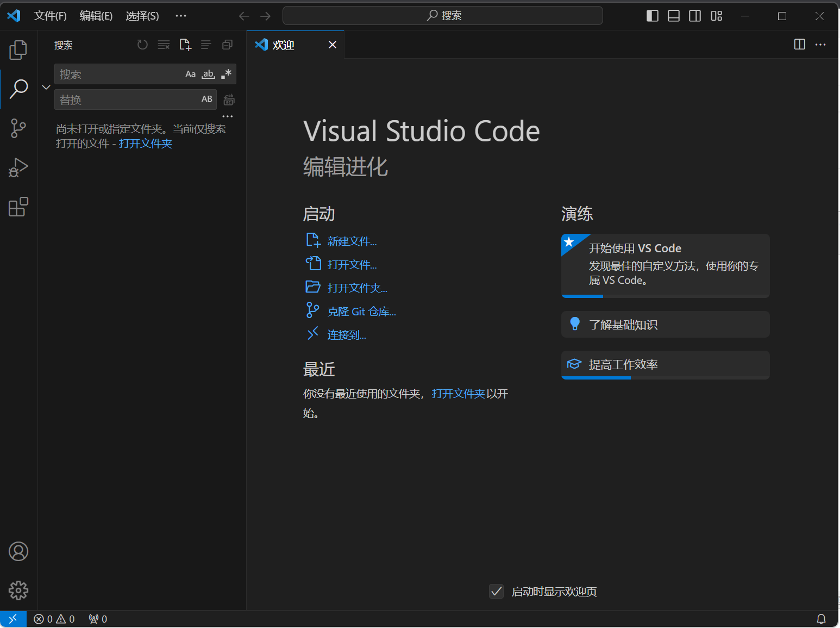Clear search results in search panel

[x=164, y=45]
